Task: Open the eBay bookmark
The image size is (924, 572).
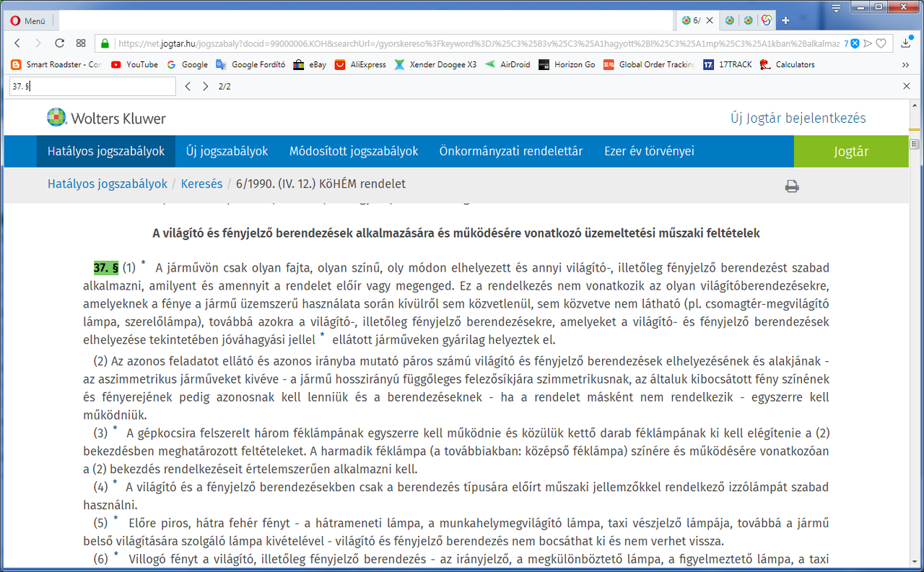Action: 310,64
